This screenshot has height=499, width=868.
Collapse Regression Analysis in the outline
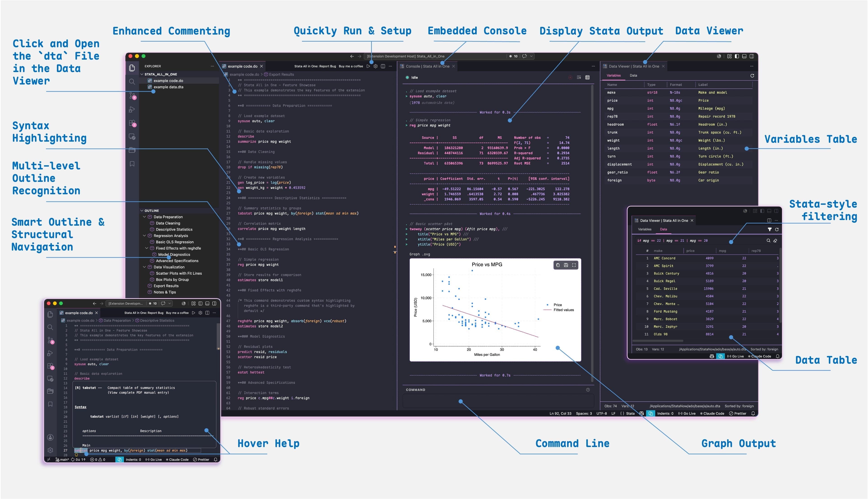pos(144,236)
